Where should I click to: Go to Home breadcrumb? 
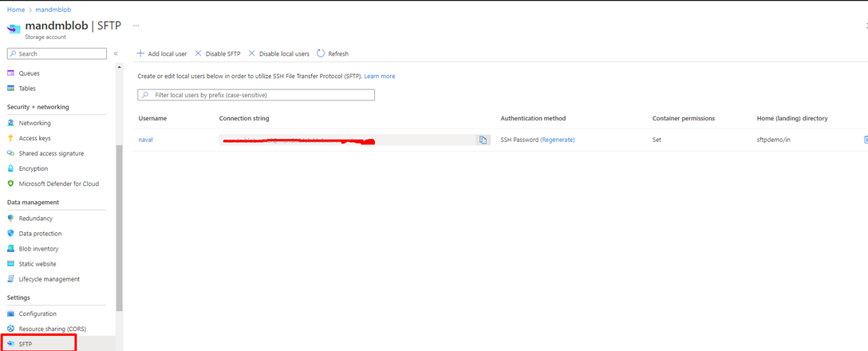click(x=15, y=10)
